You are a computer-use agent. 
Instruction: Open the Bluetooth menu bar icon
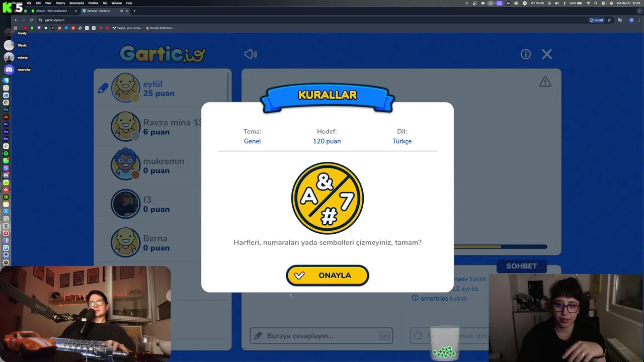565,3
